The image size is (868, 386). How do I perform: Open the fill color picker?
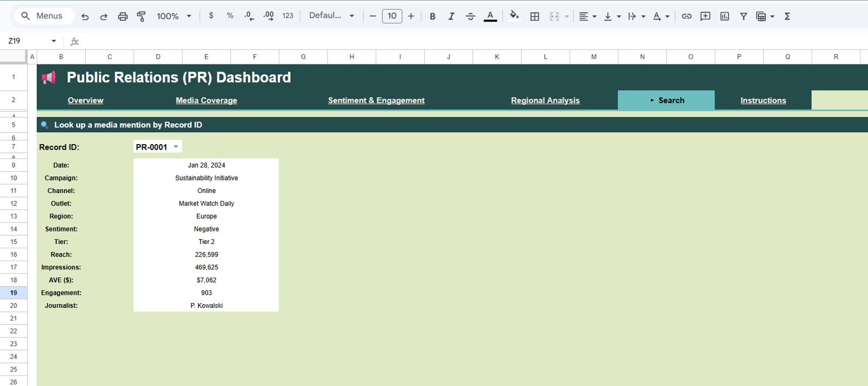click(x=514, y=16)
